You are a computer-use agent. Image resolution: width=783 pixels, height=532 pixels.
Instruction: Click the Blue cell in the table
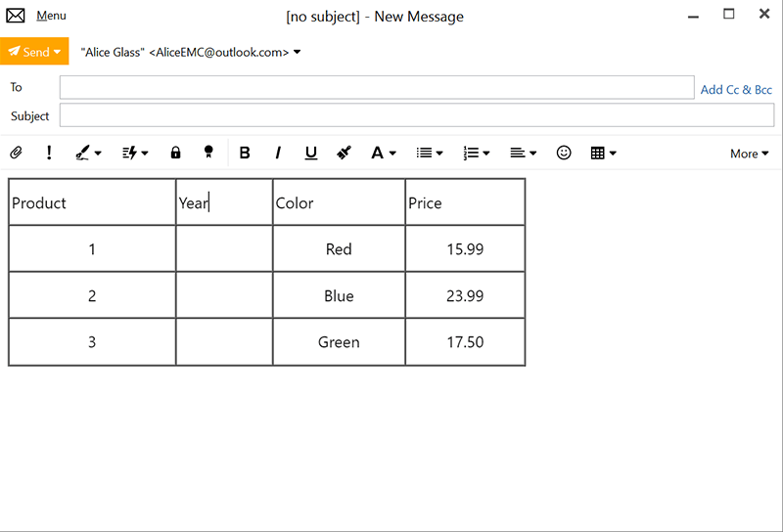point(339,295)
